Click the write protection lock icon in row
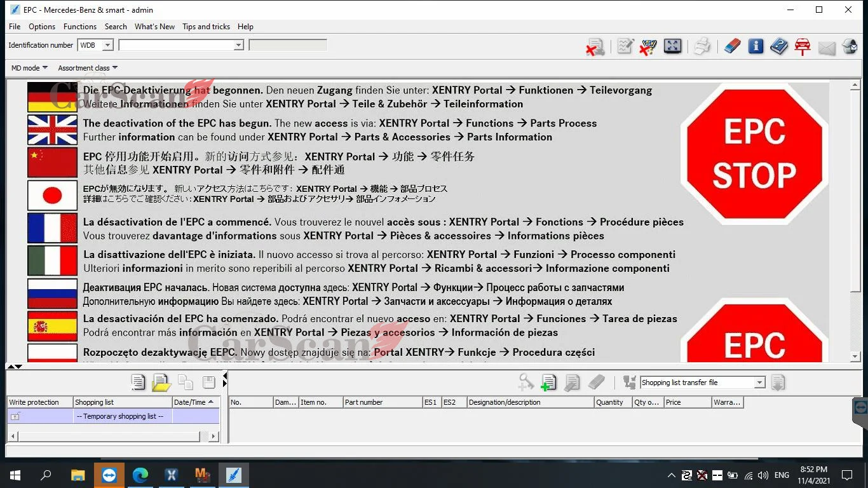This screenshot has height=488, width=868. (15, 416)
